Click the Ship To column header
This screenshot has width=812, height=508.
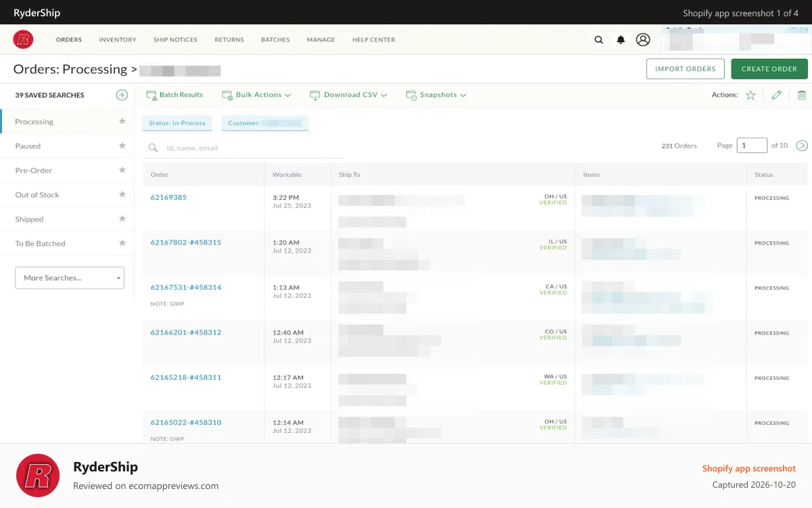tap(350, 175)
